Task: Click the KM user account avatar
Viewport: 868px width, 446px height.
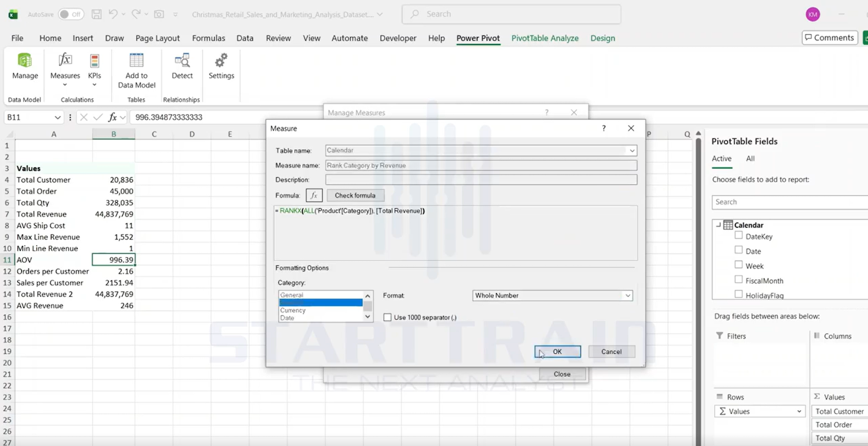Action: click(x=812, y=14)
